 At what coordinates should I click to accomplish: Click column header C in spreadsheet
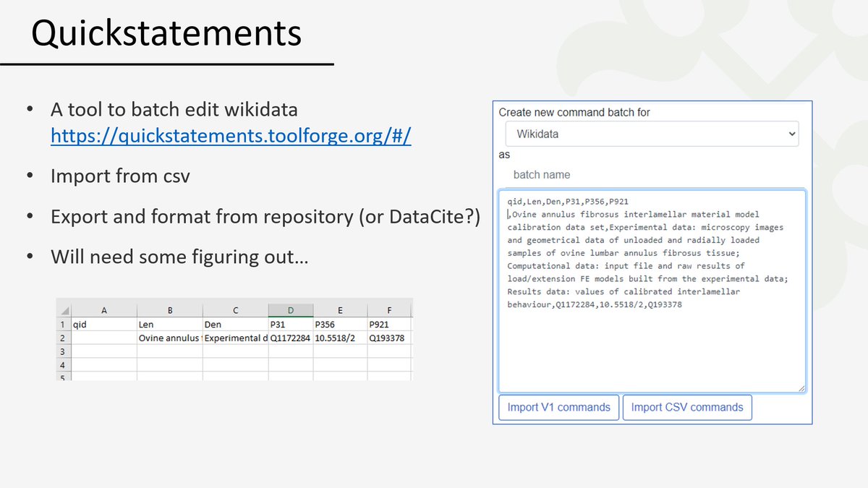(x=235, y=310)
